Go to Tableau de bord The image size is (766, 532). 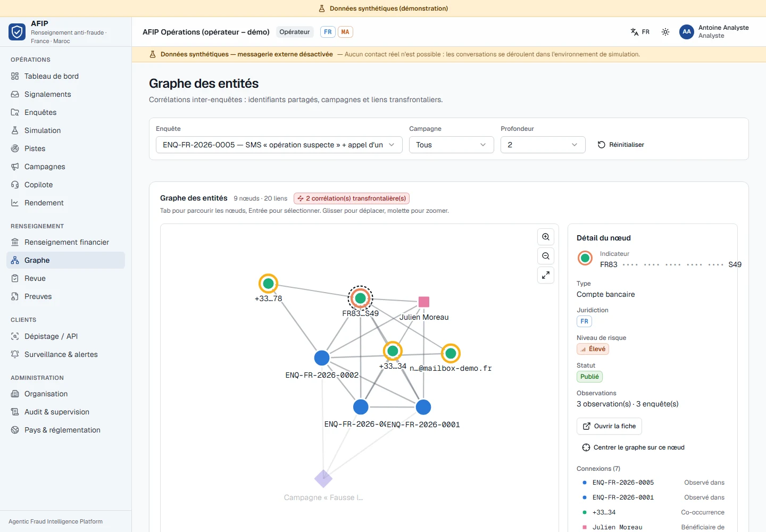point(66,76)
